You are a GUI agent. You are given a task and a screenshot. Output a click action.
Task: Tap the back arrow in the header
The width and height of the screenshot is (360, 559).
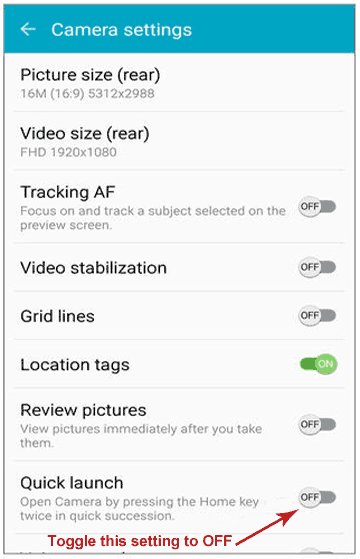pos(28,29)
